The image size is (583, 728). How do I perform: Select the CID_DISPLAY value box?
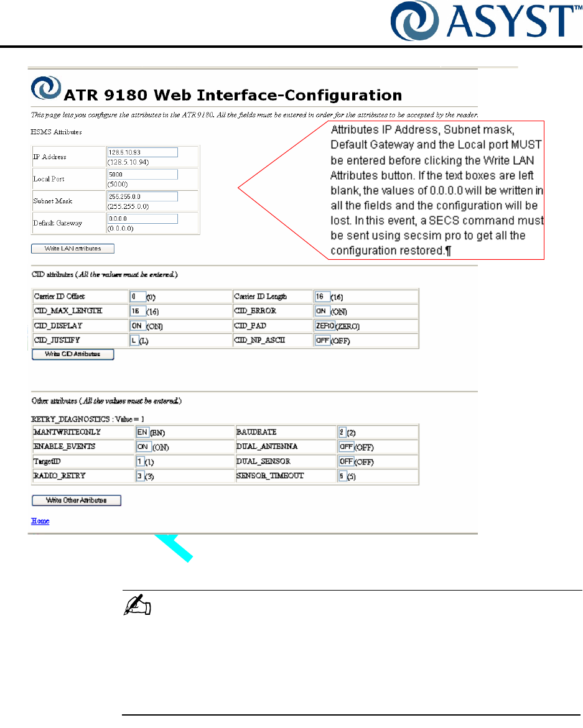138,326
